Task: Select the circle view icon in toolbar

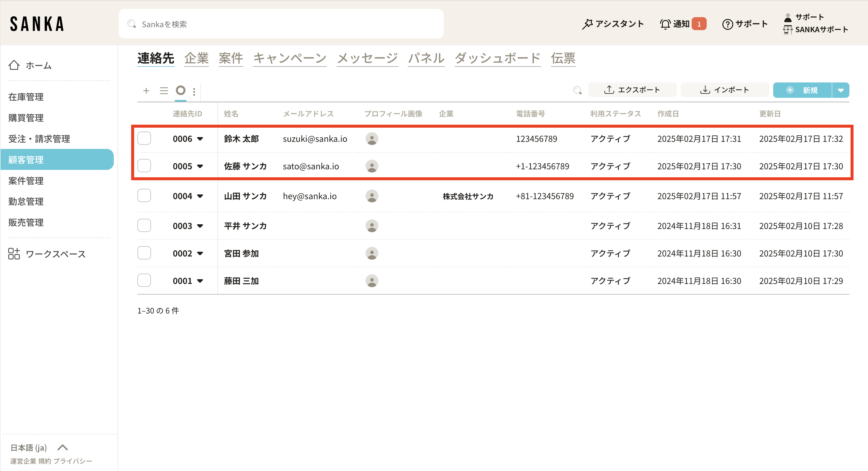Action: (x=181, y=90)
